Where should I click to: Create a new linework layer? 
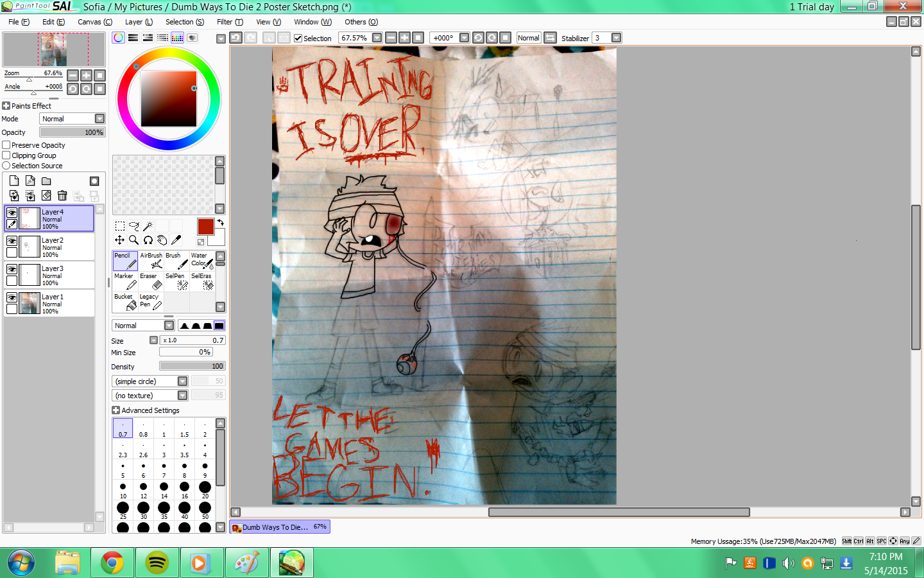30,181
